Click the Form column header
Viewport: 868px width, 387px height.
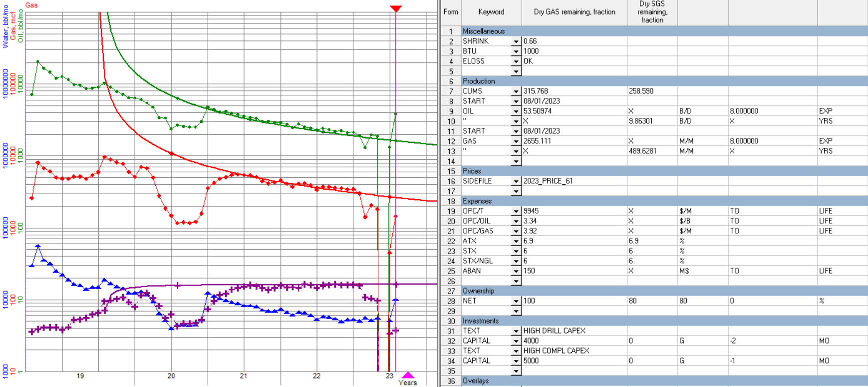(451, 12)
